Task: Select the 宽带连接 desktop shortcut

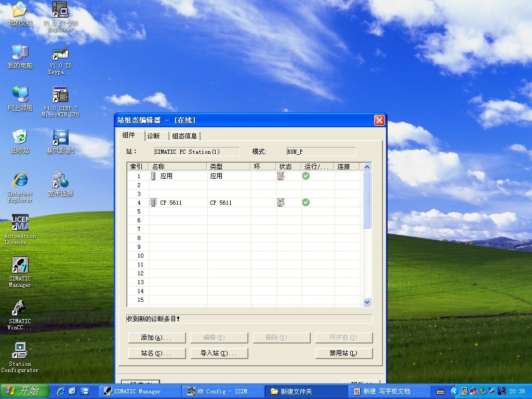Action: (x=60, y=184)
